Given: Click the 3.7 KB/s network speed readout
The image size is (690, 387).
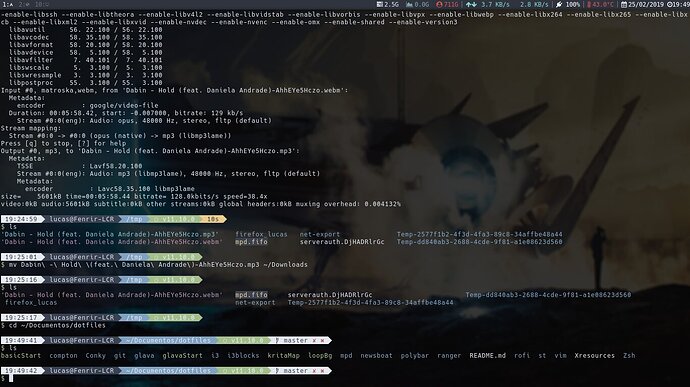Looking at the screenshot, I should [495, 4].
